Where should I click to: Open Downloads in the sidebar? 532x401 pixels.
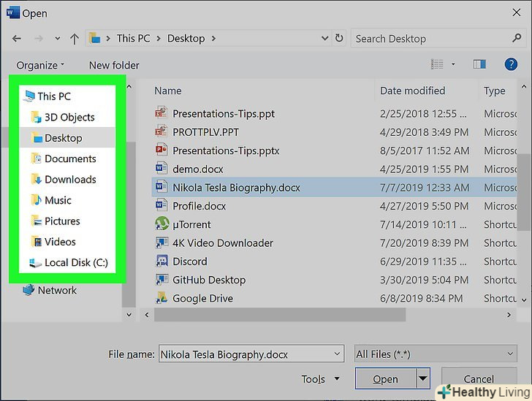(x=64, y=180)
